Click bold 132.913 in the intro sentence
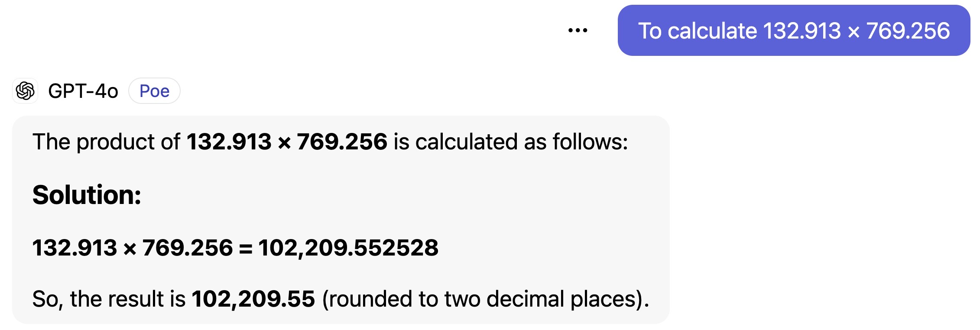Screen dimensions: 980x330 click(x=229, y=142)
